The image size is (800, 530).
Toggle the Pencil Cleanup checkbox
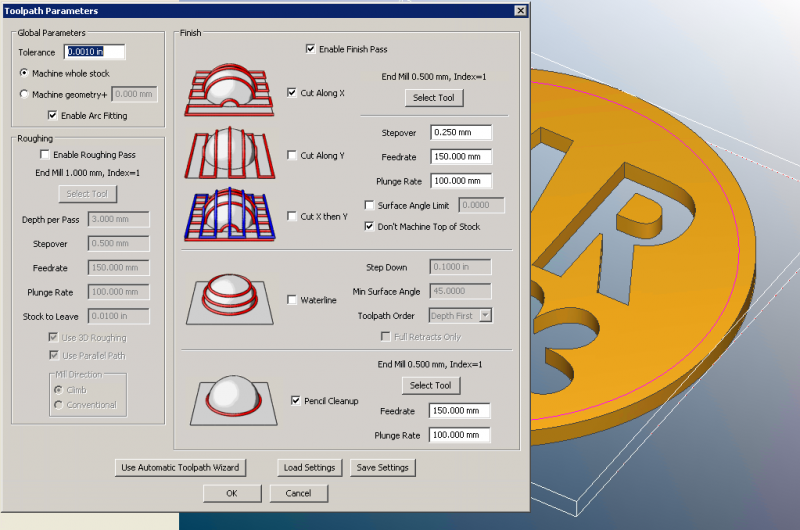pyautogui.click(x=295, y=400)
